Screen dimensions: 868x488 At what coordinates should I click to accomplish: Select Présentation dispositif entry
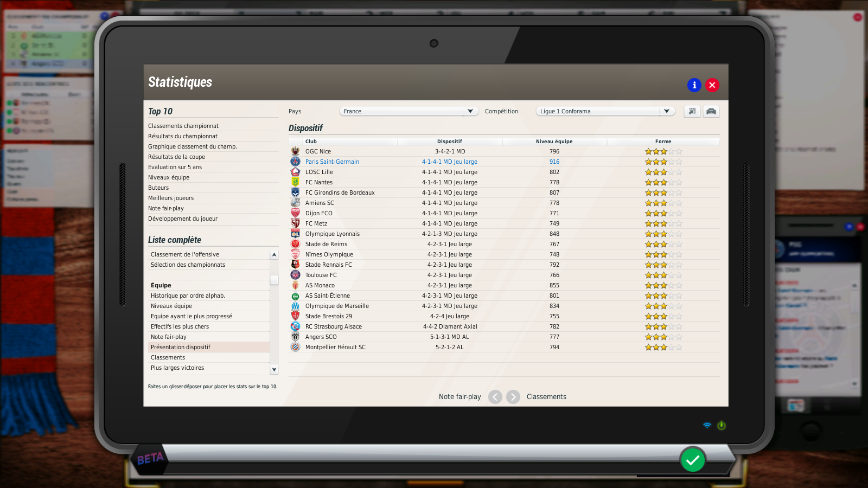209,347
